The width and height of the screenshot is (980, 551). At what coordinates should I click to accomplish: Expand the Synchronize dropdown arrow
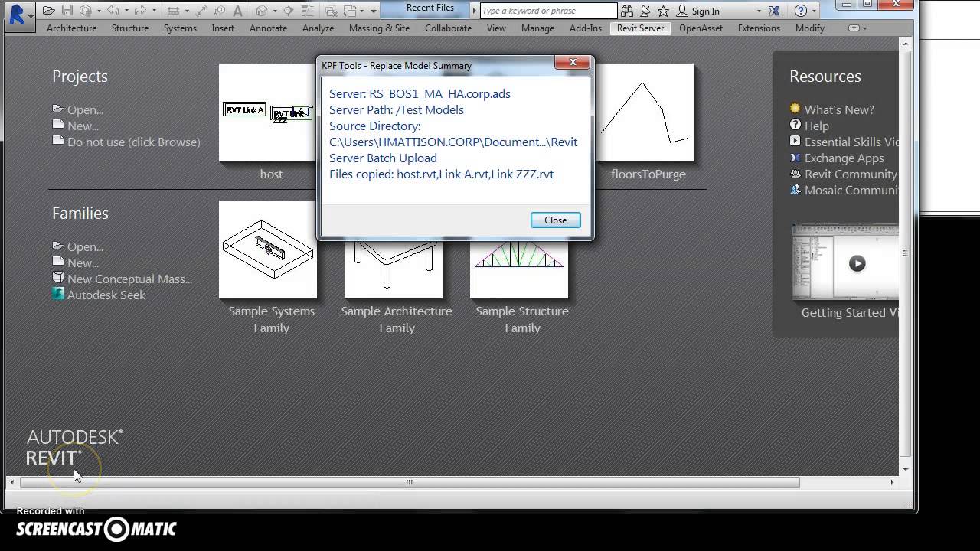coord(99,11)
